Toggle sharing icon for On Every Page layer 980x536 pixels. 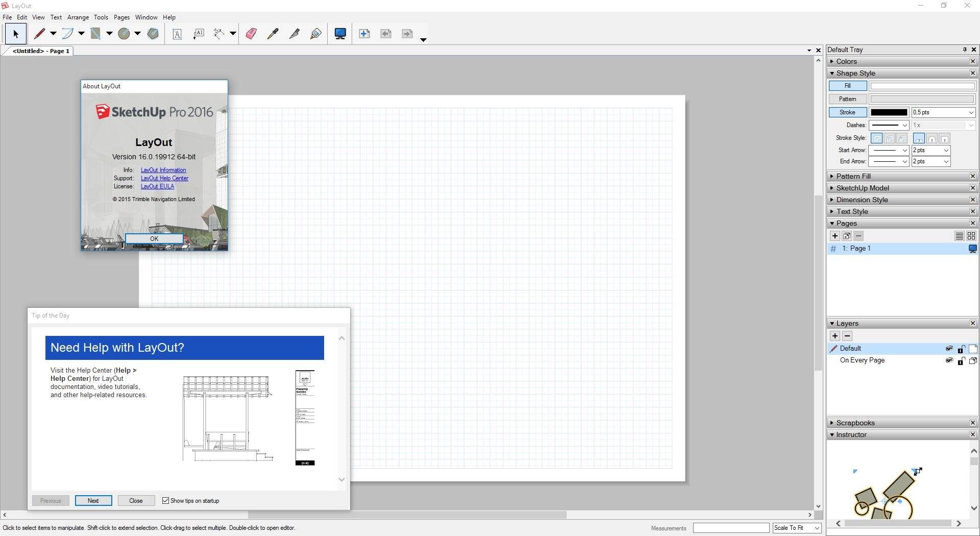point(973,360)
